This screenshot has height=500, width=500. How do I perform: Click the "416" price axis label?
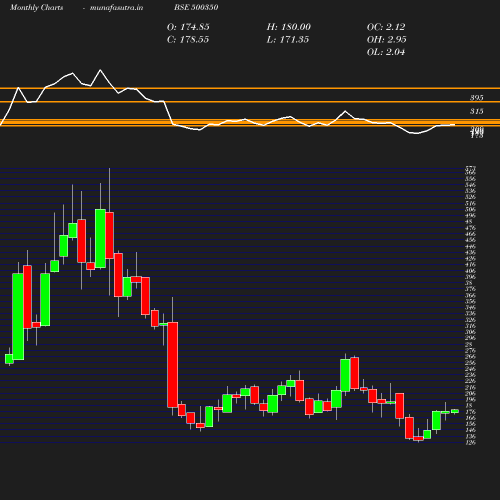(x=470, y=265)
